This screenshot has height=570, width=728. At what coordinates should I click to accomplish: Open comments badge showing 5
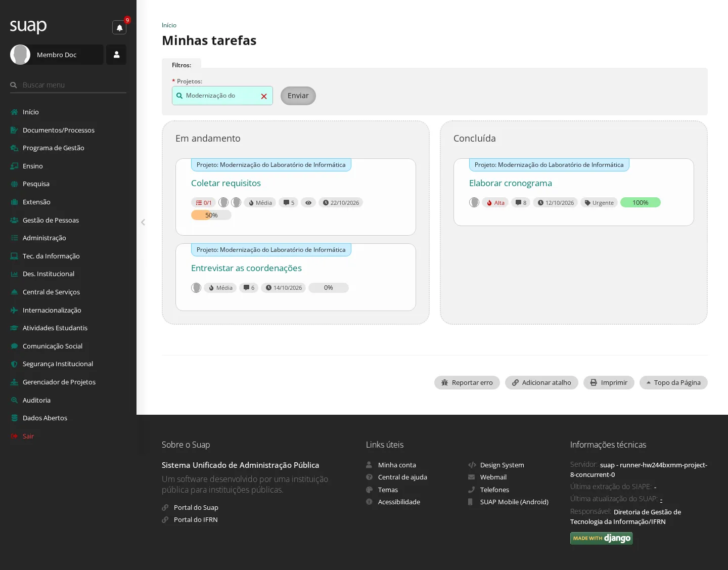pyautogui.click(x=289, y=202)
